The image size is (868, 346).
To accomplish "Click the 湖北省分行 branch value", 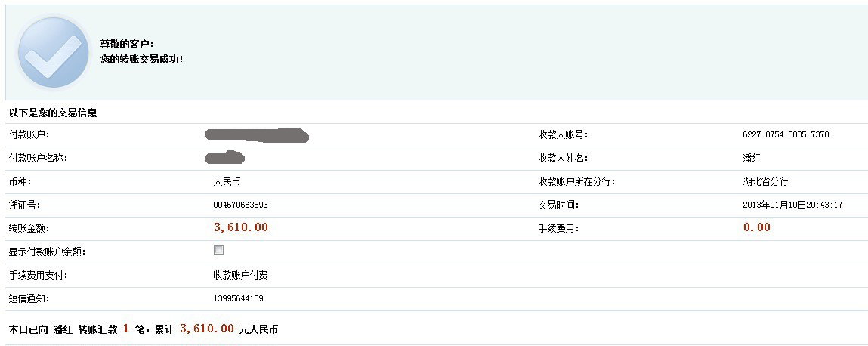I will tap(765, 181).
